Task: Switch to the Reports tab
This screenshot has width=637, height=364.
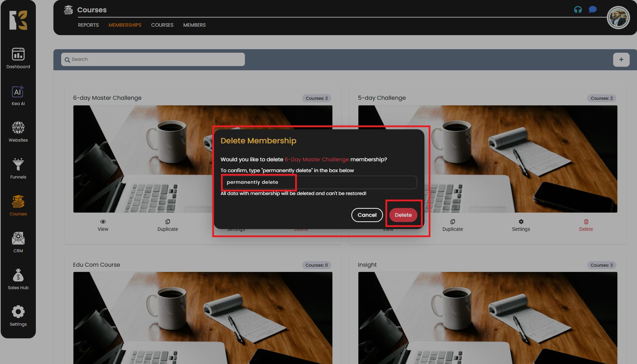Action: (88, 25)
